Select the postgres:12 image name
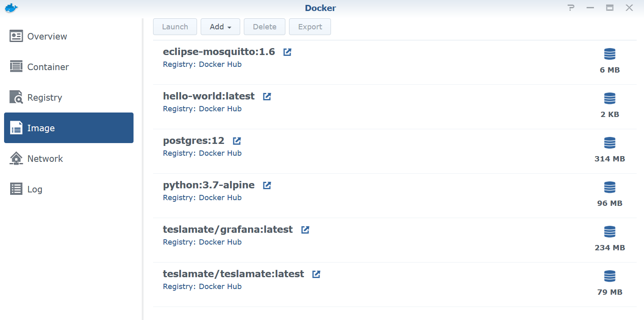The width and height of the screenshot is (644, 320). click(x=194, y=141)
